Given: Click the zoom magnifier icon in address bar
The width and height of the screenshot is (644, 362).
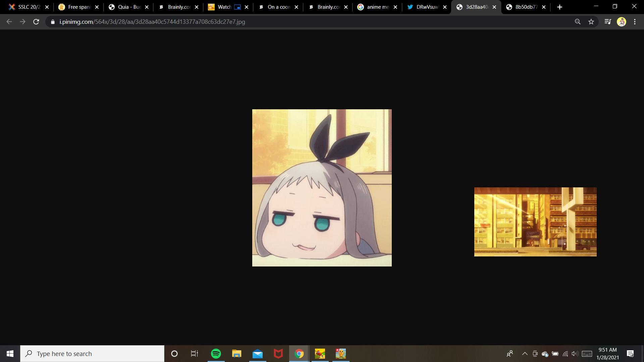Looking at the screenshot, I should (x=577, y=22).
